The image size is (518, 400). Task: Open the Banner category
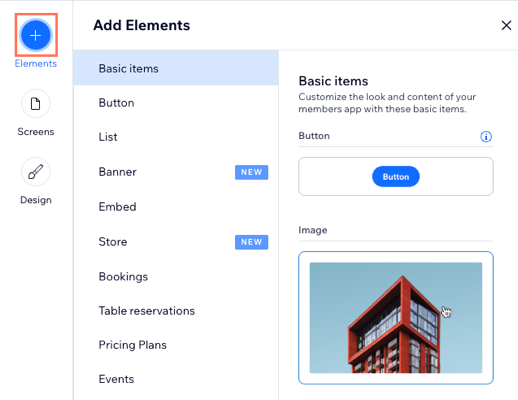pyautogui.click(x=176, y=172)
